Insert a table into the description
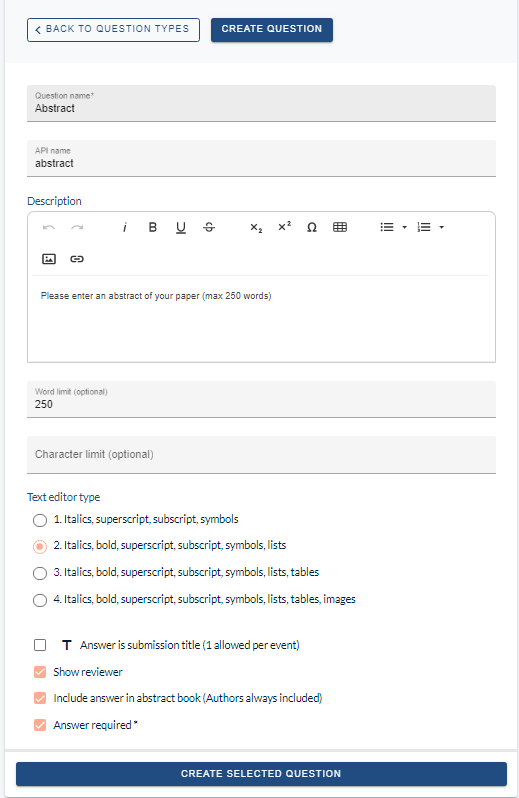The height and width of the screenshot is (798, 519). (340, 227)
